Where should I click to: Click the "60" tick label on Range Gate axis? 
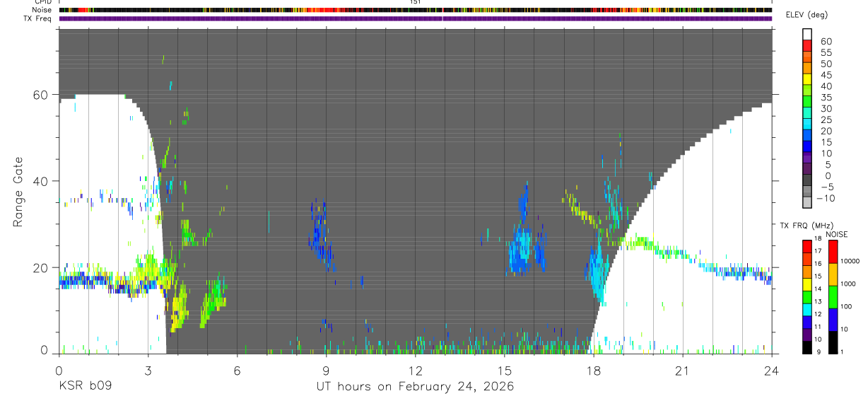click(42, 95)
